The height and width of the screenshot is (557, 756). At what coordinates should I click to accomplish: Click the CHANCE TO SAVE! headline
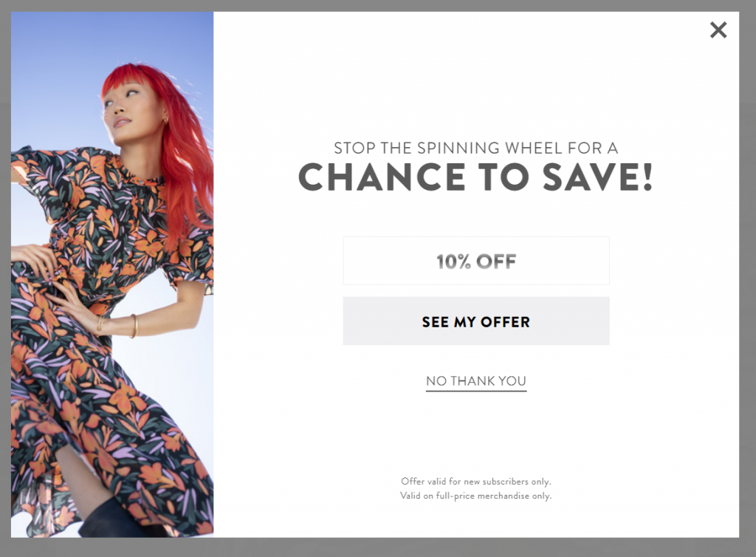pyautogui.click(x=475, y=177)
